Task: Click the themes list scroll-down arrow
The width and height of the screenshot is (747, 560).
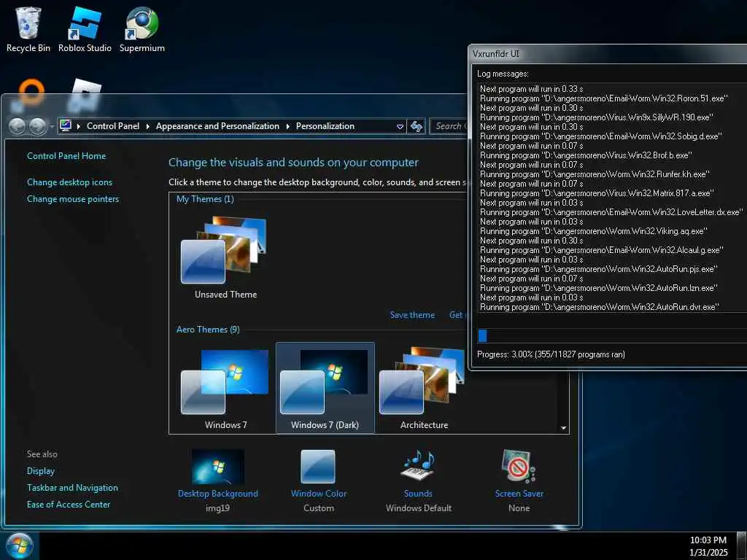Action: point(563,427)
